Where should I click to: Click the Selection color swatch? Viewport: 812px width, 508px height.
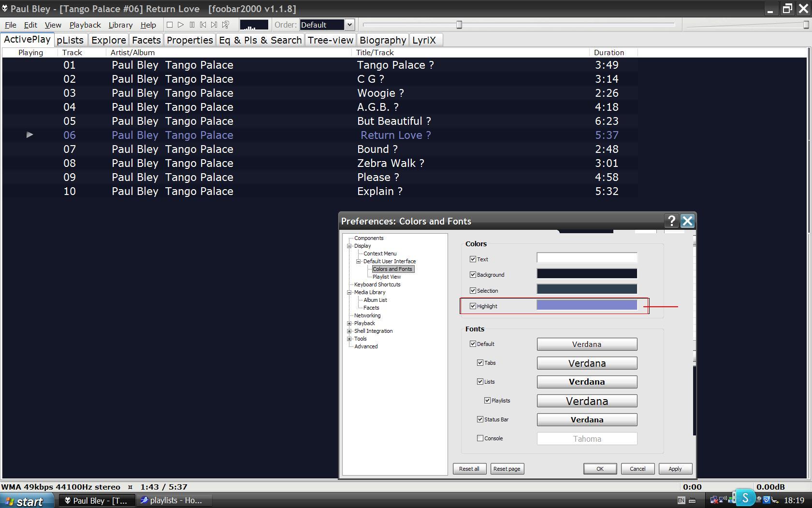(587, 289)
